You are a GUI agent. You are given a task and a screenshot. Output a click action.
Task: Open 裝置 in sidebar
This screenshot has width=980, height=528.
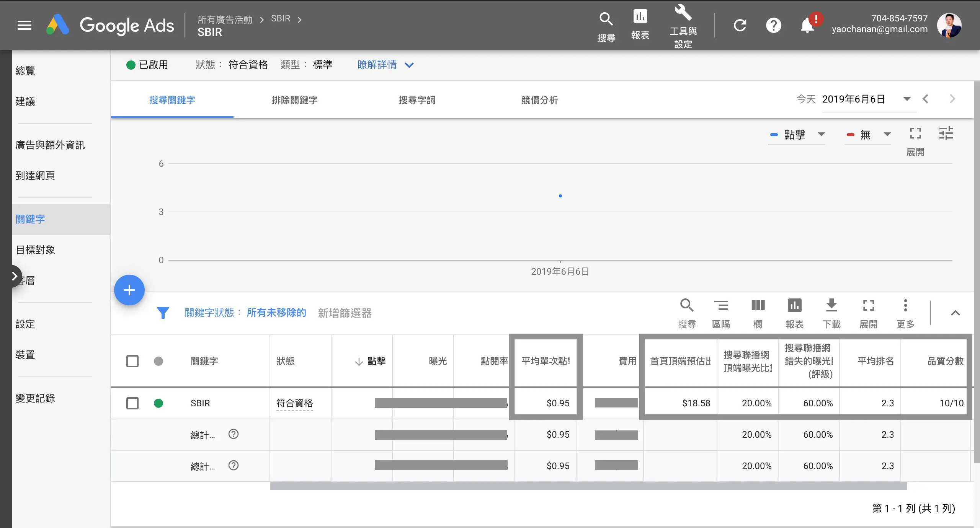(25, 354)
